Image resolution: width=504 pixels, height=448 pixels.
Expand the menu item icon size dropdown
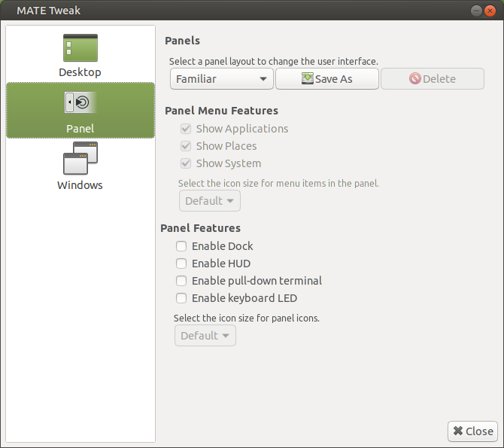pyautogui.click(x=209, y=201)
